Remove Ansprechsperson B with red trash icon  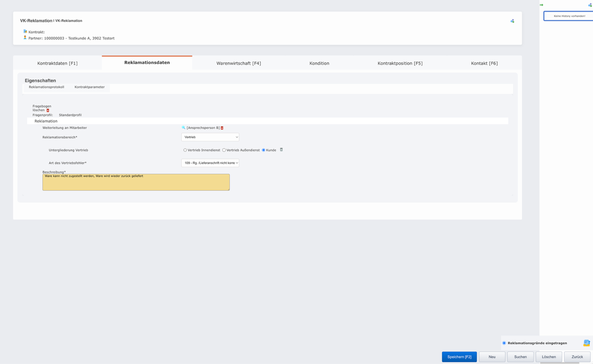pos(222,128)
